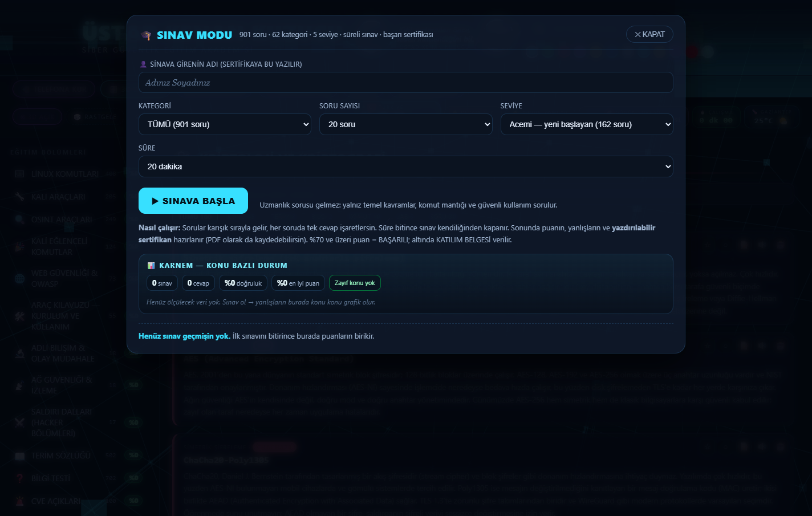812x516 pixels.
Task: Click the SALDIRI DALLARI crossed-swords icon in sidebar
Action: point(20,422)
